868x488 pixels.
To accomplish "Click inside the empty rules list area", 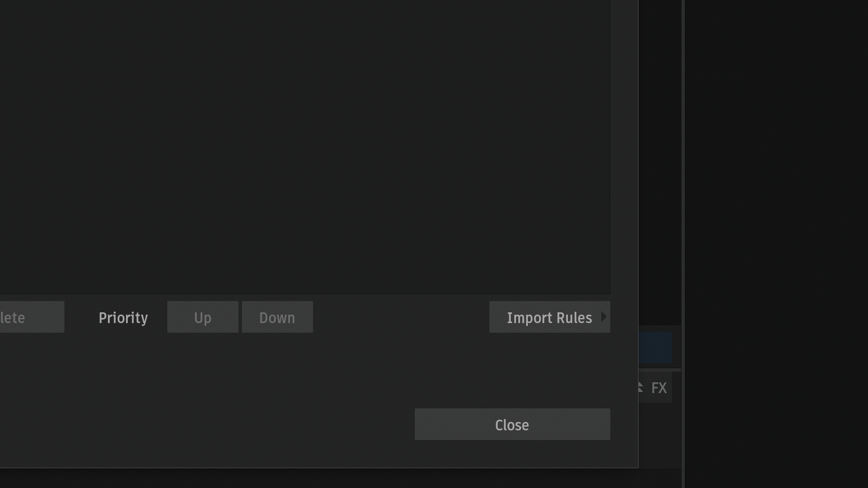I will tap(305, 147).
